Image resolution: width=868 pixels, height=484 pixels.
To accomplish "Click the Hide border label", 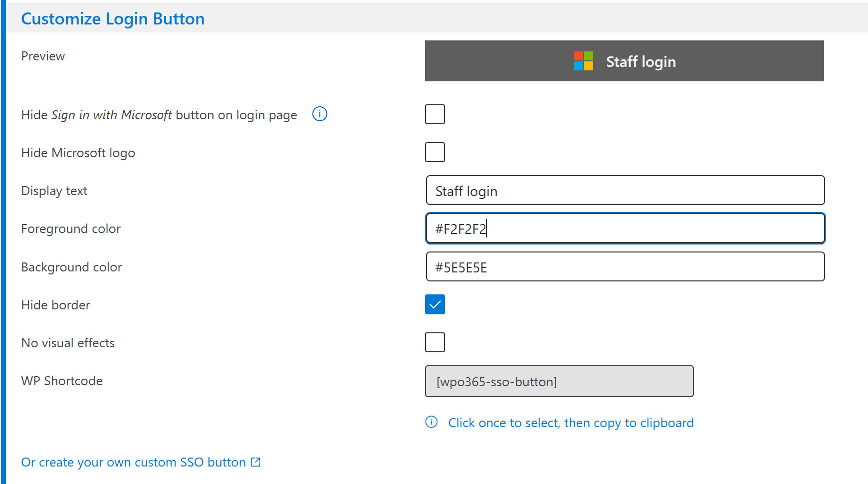I will 56,305.
